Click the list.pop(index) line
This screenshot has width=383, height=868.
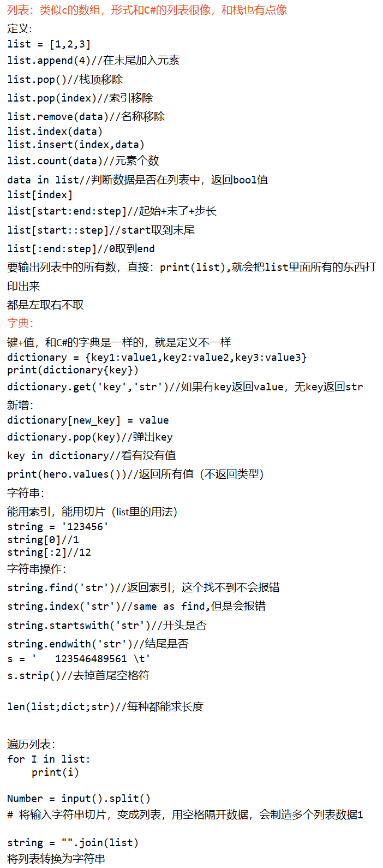point(80,98)
